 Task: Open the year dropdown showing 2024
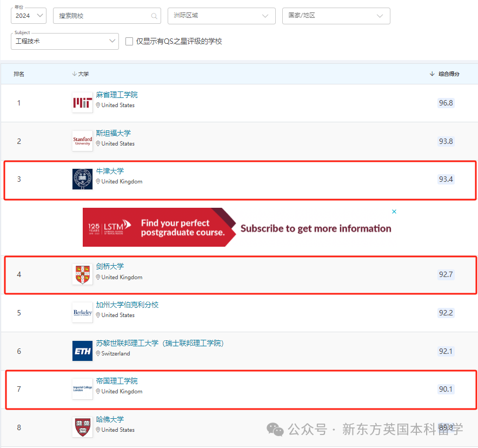pos(29,16)
